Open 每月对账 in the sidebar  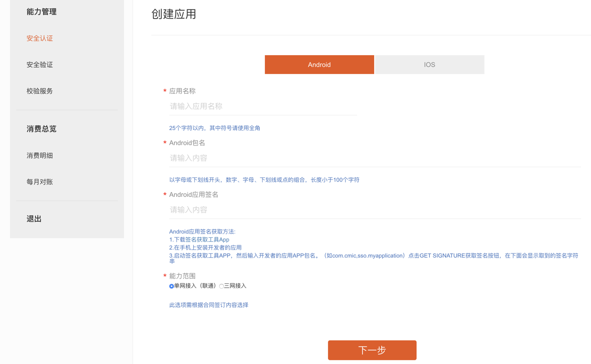(40, 182)
